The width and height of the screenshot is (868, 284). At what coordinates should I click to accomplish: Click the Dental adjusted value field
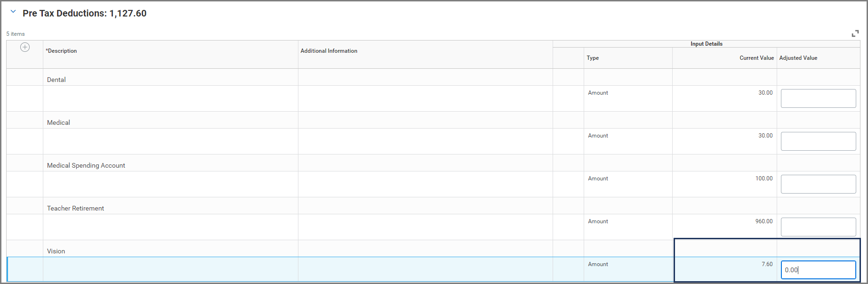[x=818, y=98]
